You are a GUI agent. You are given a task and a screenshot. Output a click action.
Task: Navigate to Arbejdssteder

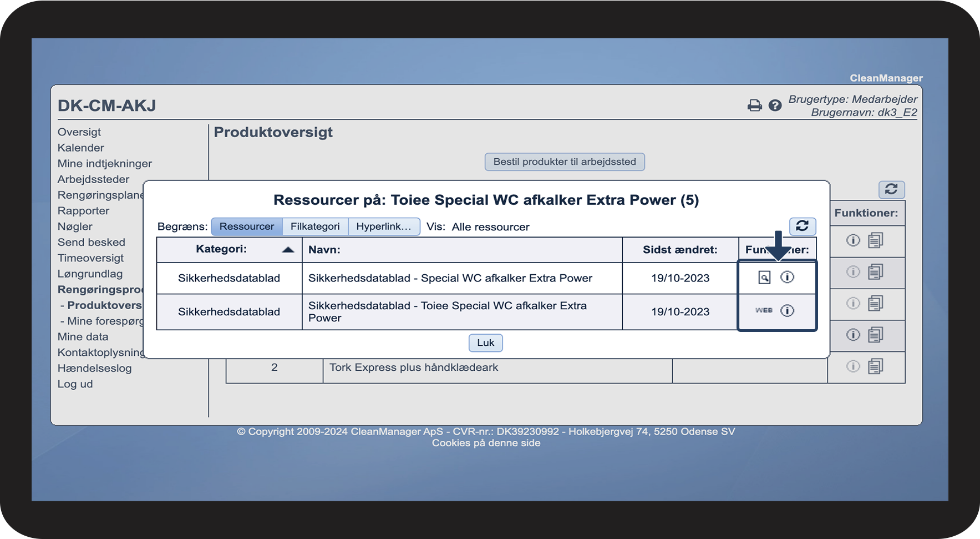click(93, 179)
